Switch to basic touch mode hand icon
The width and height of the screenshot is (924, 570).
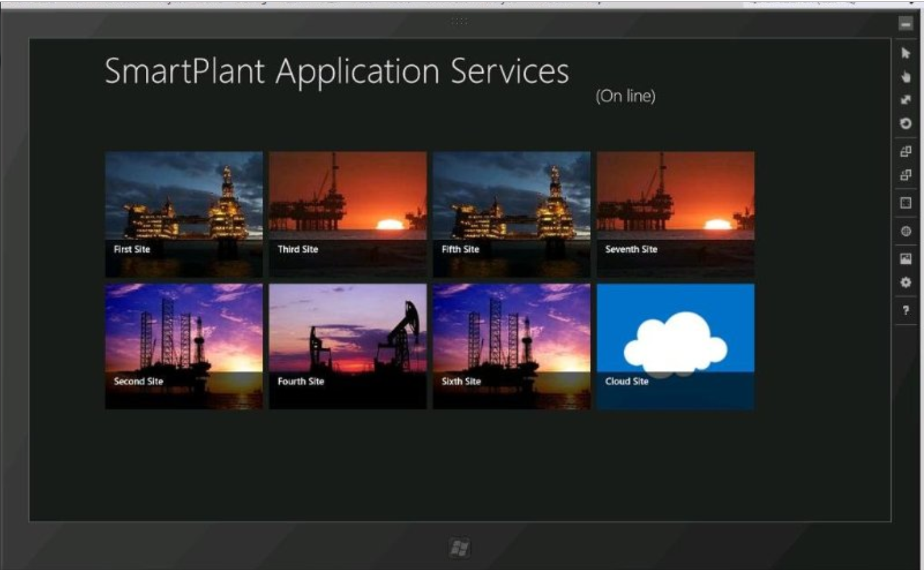[x=905, y=77]
